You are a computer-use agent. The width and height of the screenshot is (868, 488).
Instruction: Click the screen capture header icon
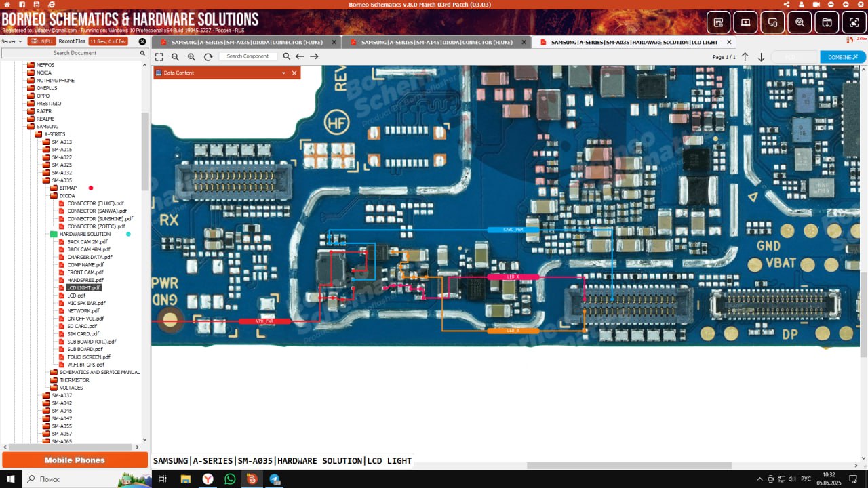854,22
